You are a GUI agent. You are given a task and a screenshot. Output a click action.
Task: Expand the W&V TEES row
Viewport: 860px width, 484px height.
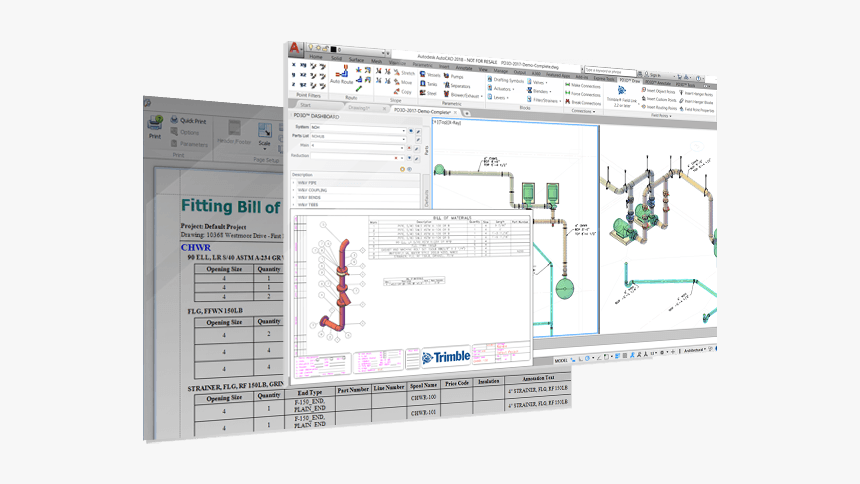294,204
